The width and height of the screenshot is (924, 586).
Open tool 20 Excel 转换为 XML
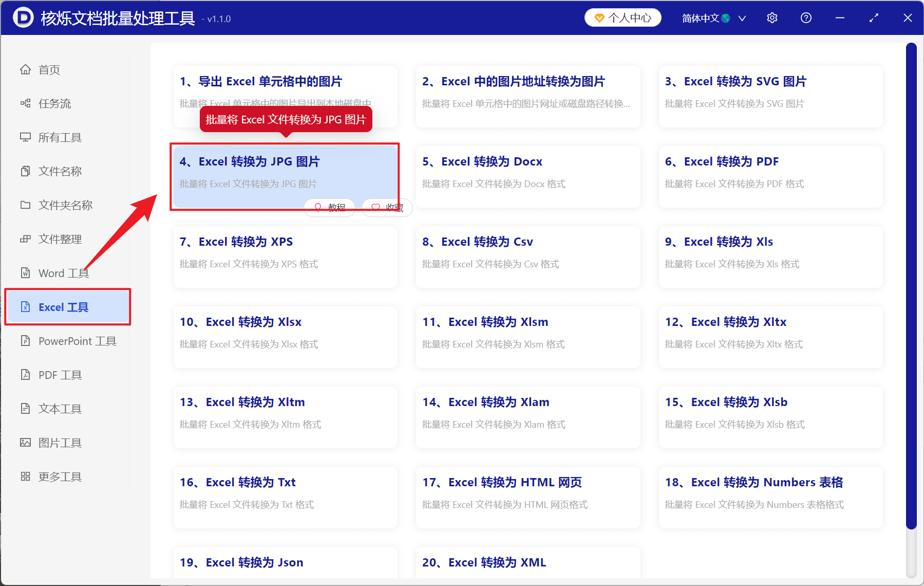point(528,563)
